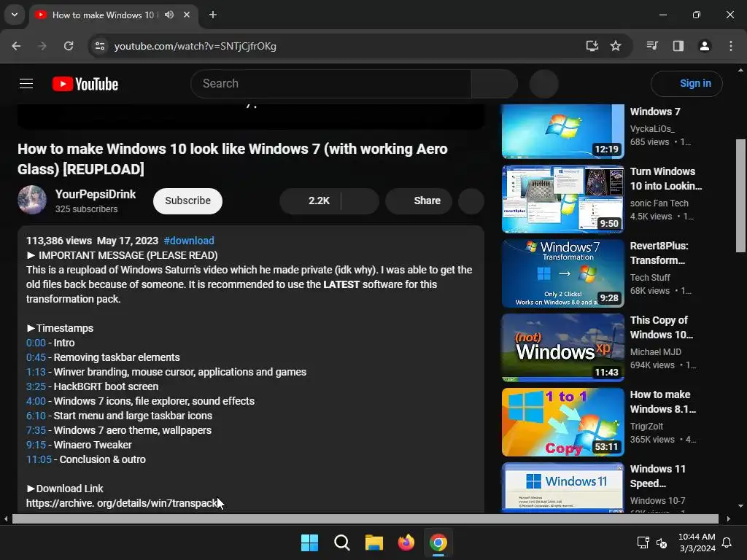Image resolution: width=747 pixels, height=560 pixels.
Task: Open the #download hashtag link
Action: pos(189,241)
